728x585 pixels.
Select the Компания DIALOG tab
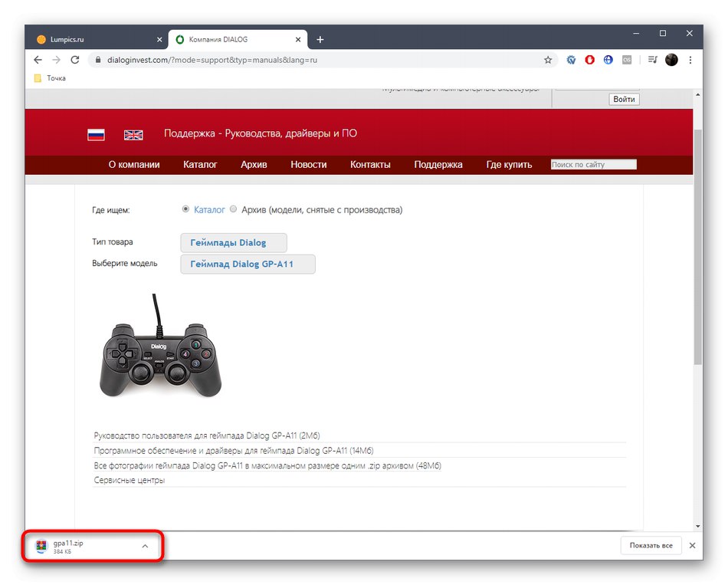tap(238, 40)
